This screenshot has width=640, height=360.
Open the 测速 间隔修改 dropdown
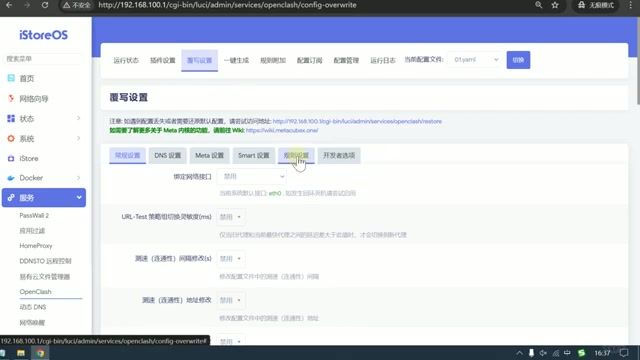[231, 258]
